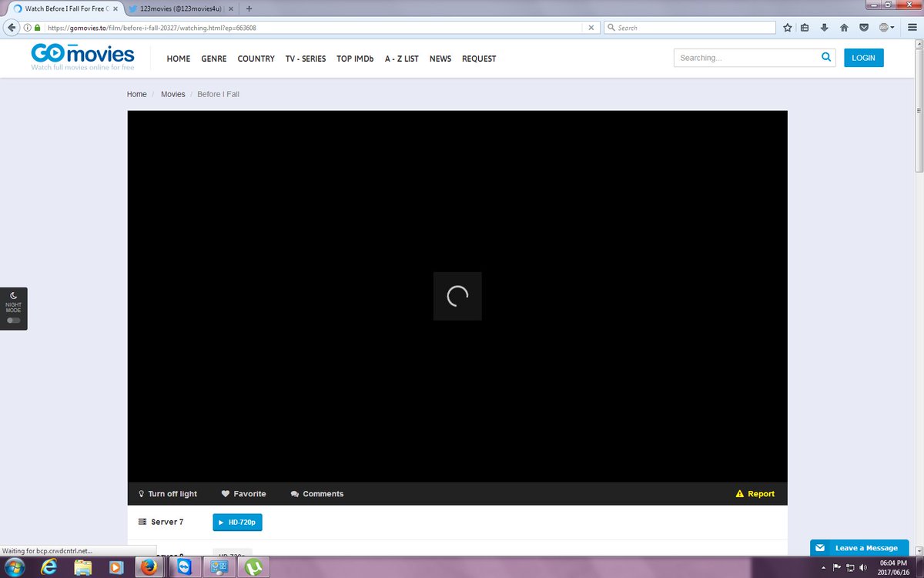Open the GENRE menu
The width and height of the screenshot is (924, 578).
point(214,59)
